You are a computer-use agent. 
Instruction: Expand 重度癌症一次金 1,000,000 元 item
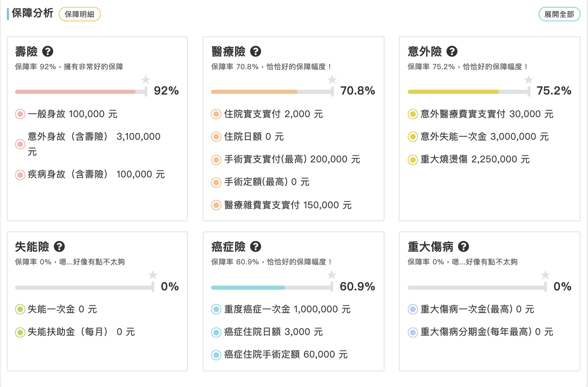coord(281,309)
